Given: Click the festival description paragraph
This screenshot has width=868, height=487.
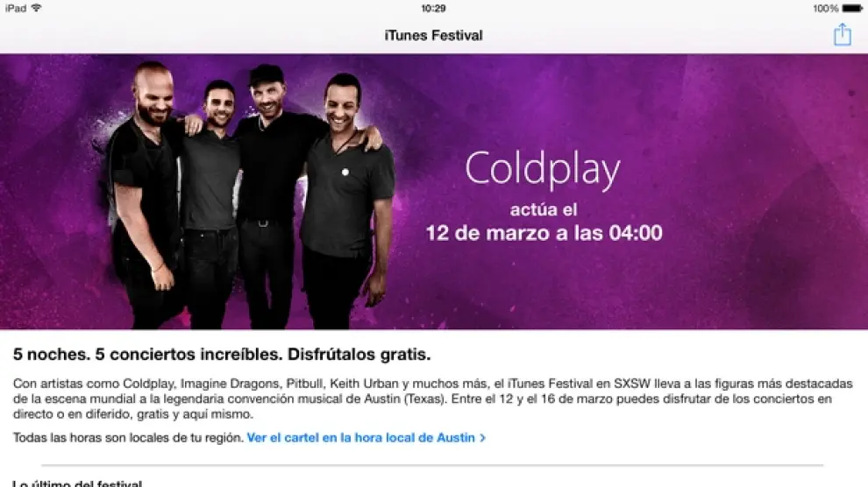Looking at the screenshot, I should tap(433, 399).
